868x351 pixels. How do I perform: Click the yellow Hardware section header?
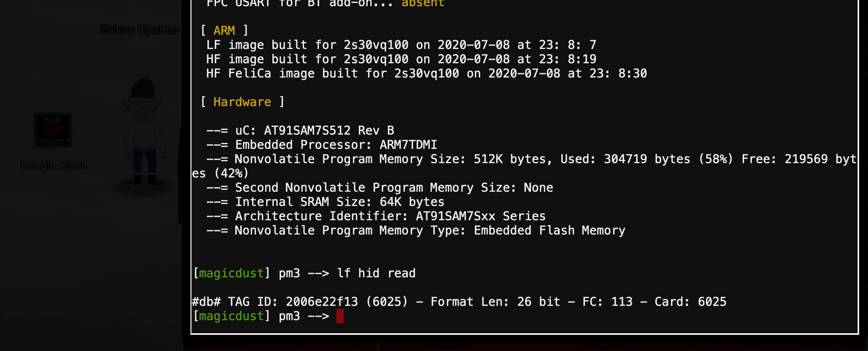[242, 102]
